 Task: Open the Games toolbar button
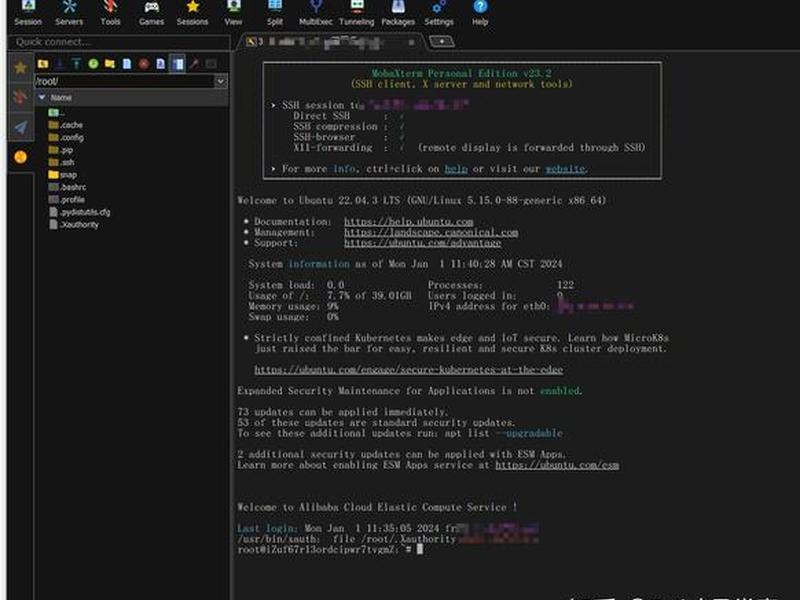(x=152, y=13)
